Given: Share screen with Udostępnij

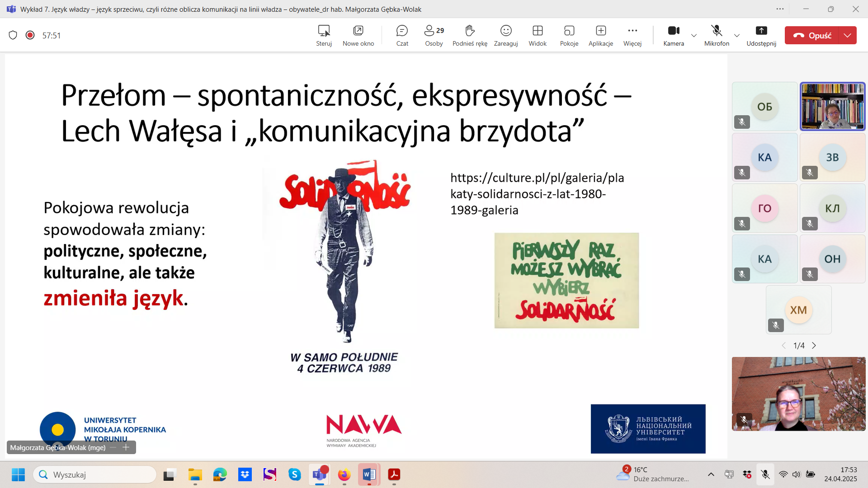Looking at the screenshot, I should click(x=761, y=35).
